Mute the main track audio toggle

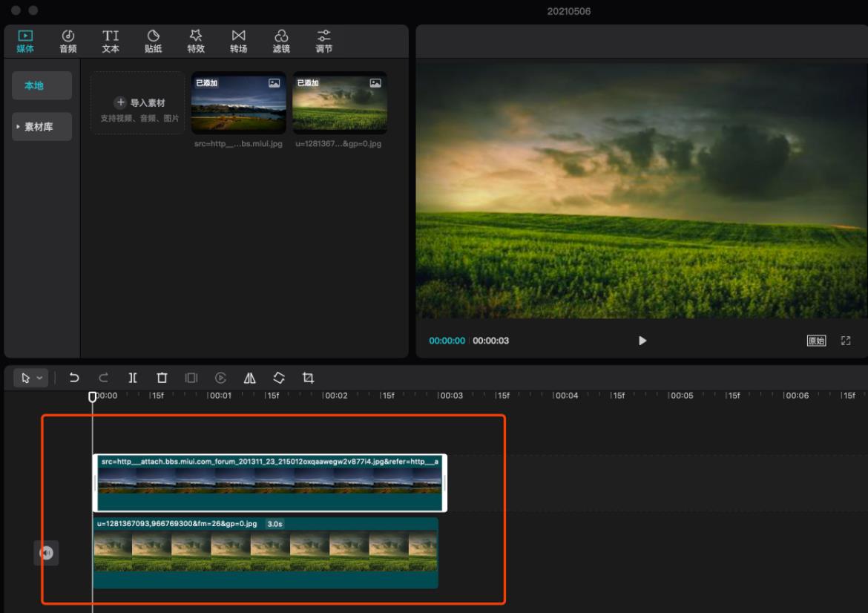pos(46,553)
